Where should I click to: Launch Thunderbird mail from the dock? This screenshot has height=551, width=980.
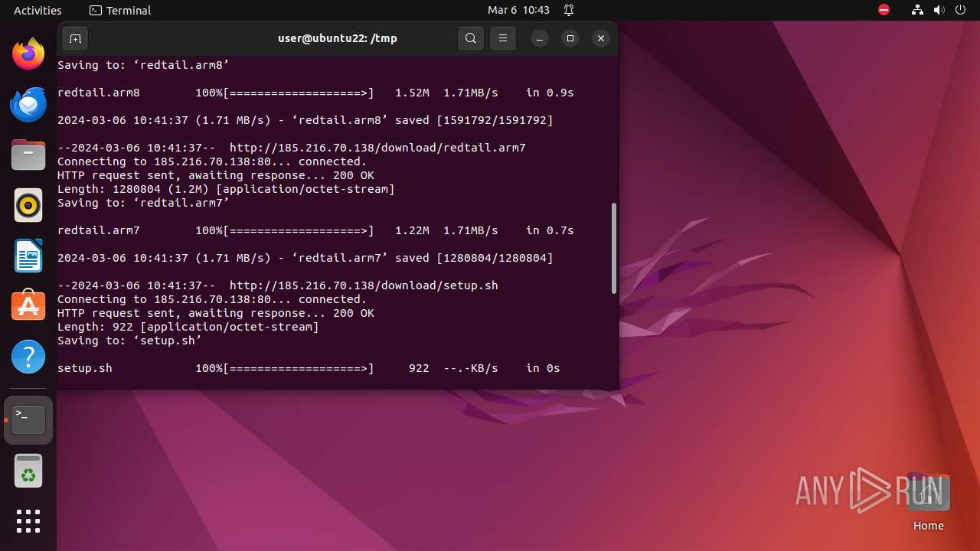pyautogui.click(x=28, y=104)
